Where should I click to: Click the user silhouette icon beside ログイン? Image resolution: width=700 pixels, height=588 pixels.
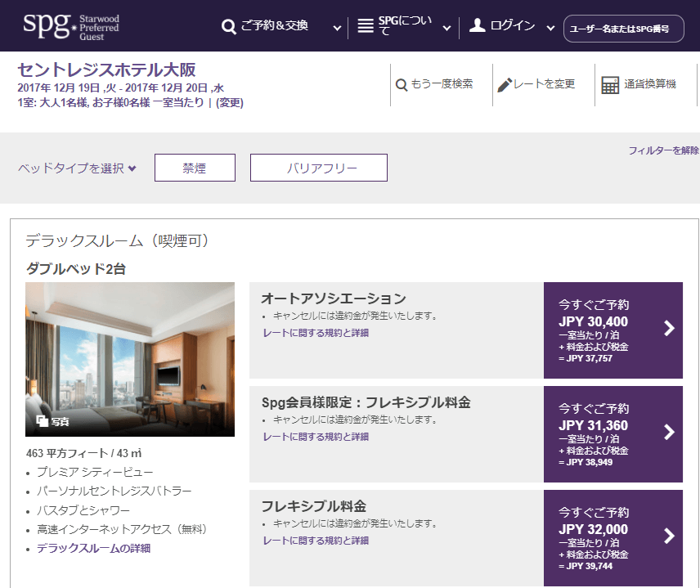(478, 26)
